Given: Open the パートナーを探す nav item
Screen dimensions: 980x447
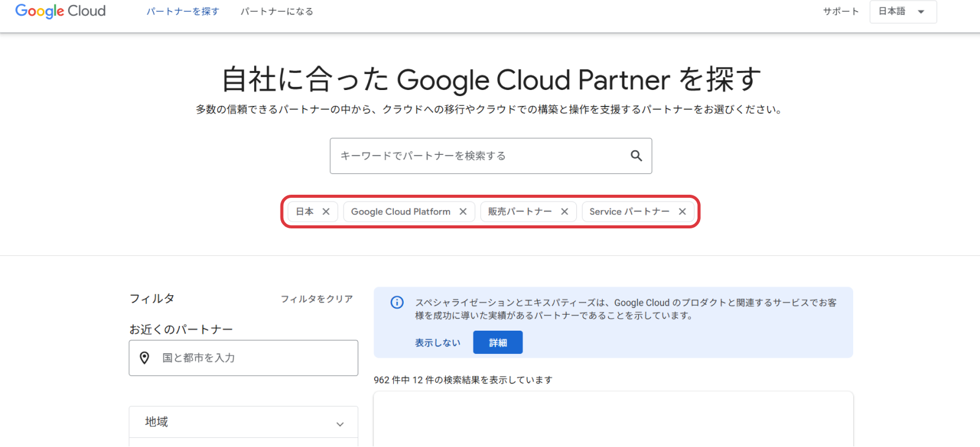Looking at the screenshot, I should coord(183,12).
